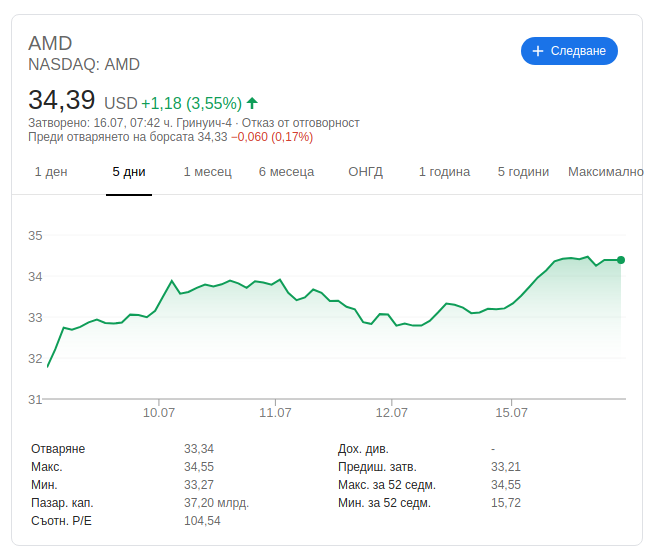Click the 15.07 date label on the axis
The width and height of the screenshot is (658, 558).
pos(512,412)
